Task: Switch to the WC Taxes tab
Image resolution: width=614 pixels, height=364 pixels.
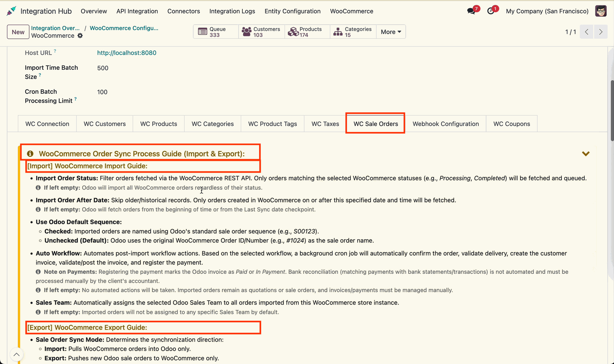Action: (325, 124)
